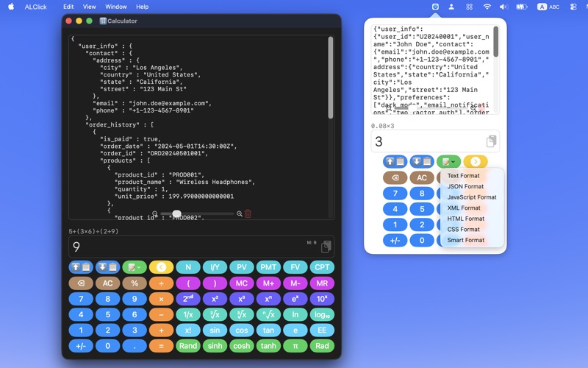This screenshot has height=368, width=588.
Task: Click the user account icon in the menu bar
Action: (451, 7)
